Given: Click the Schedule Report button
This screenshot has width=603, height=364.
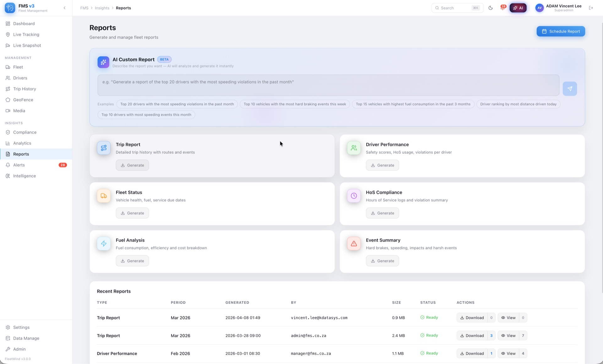Looking at the screenshot, I should [560, 31].
